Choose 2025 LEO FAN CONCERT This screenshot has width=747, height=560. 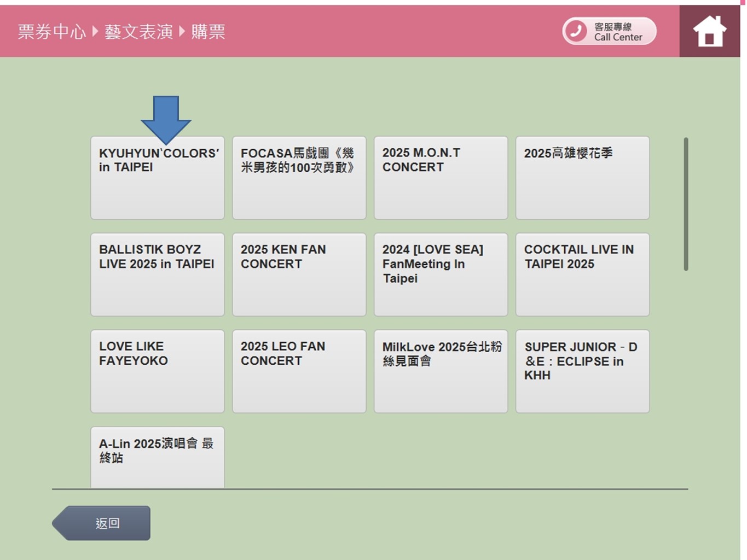(x=299, y=371)
